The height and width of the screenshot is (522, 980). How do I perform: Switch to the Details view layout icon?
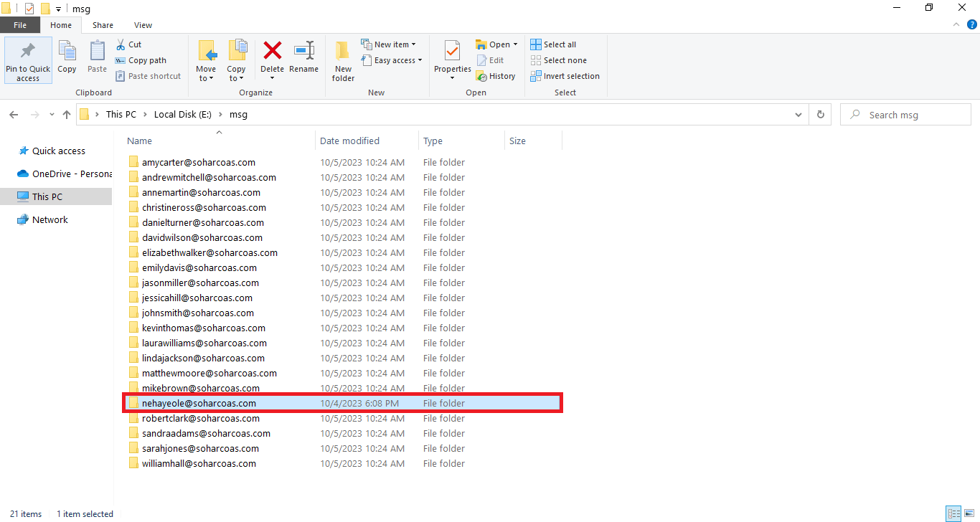click(953, 513)
